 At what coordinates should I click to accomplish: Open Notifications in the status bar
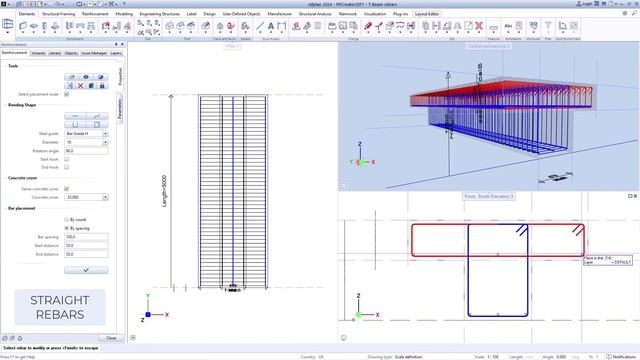(x=621, y=357)
